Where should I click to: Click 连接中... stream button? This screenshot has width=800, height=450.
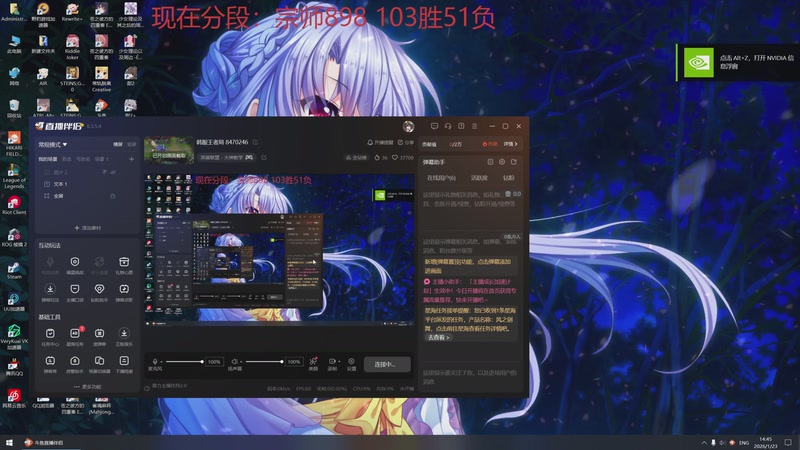[387, 364]
